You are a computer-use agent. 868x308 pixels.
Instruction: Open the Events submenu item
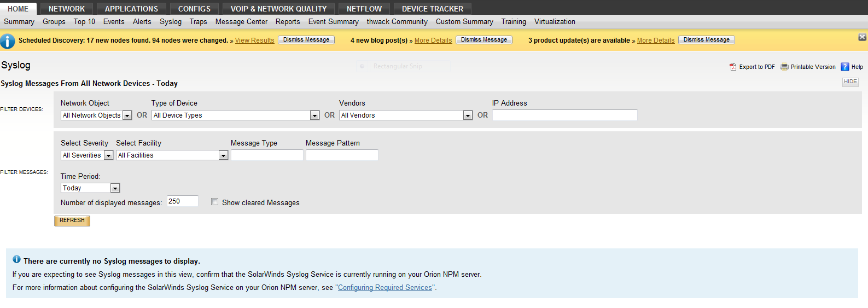pyautogui.click(x=114, y=22)
